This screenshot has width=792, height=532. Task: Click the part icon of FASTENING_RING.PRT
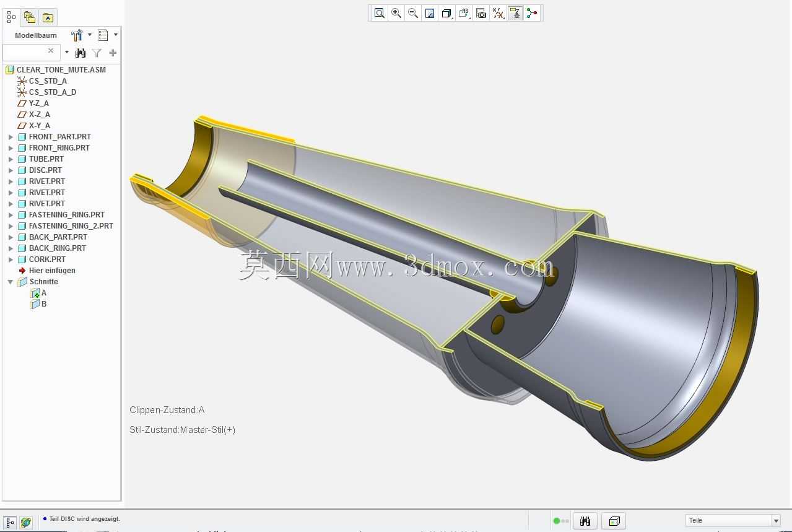(x=22, y=215)
